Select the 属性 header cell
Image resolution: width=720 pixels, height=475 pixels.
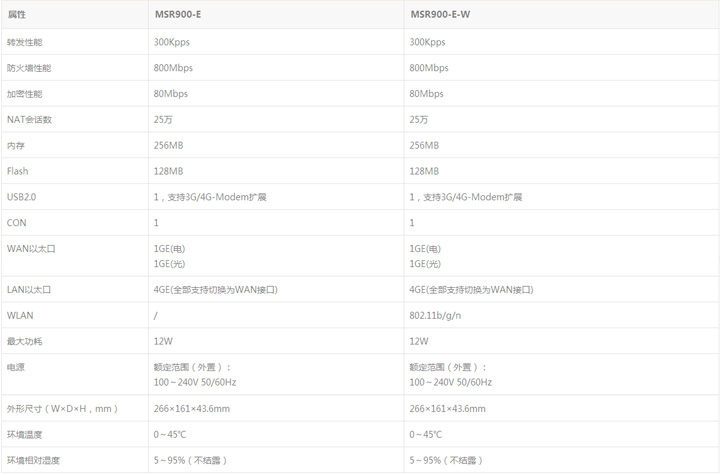coord(17,16)
